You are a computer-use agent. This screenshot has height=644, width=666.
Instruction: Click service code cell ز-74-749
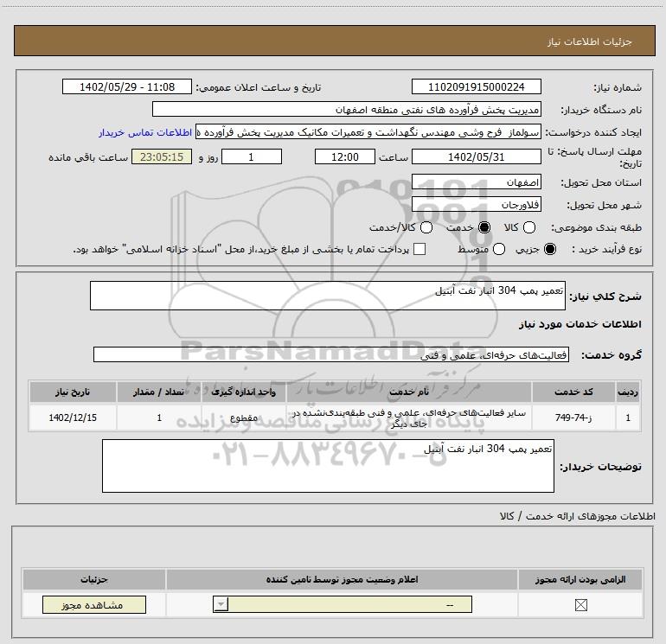tap(573, 418)
